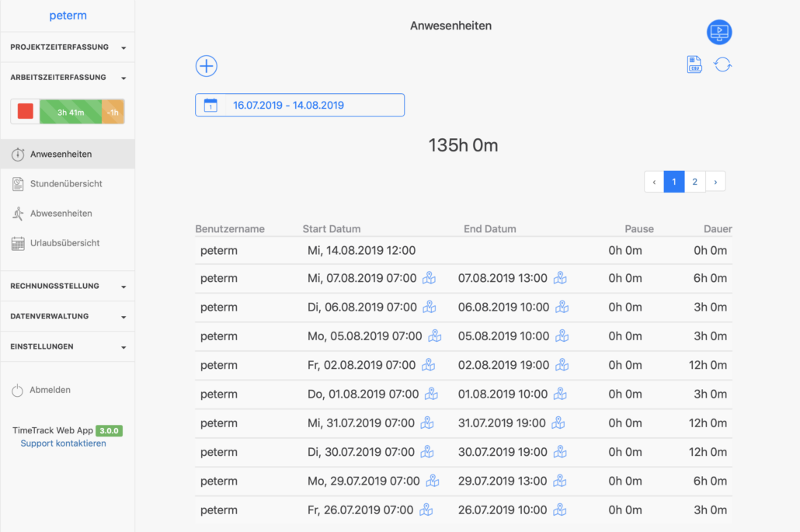Go to page 2 of attendances
800x532 pixels.
click(694, 182)
